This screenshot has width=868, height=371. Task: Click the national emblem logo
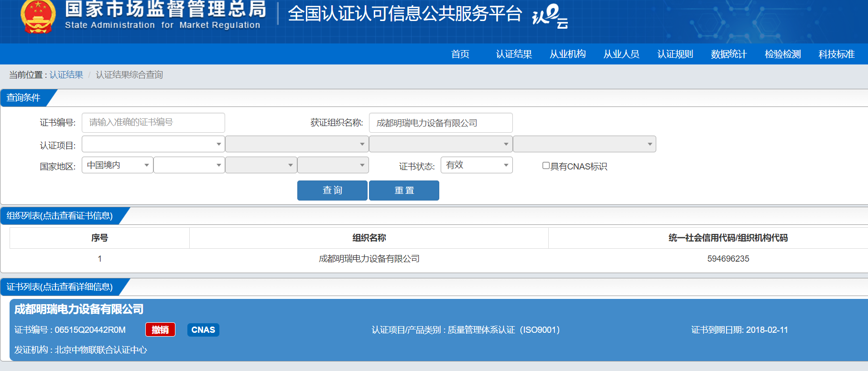click(x=38, y=17)
